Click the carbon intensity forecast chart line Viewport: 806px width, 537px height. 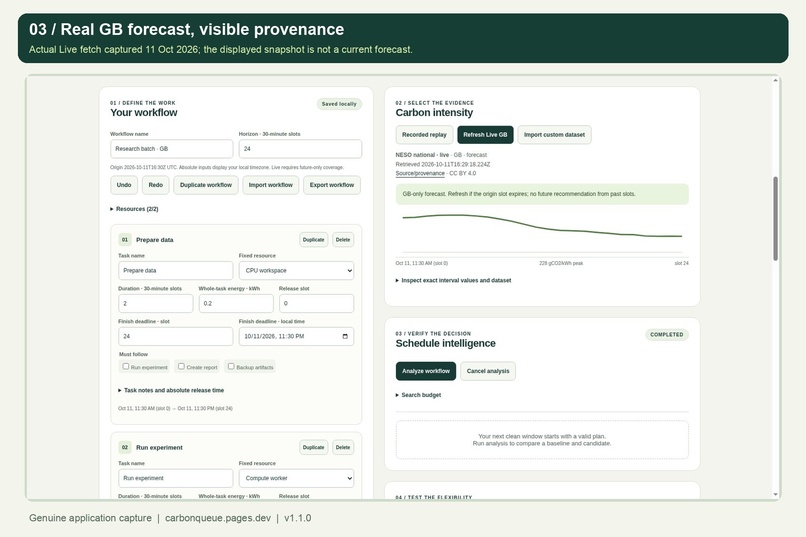(542, 226)
